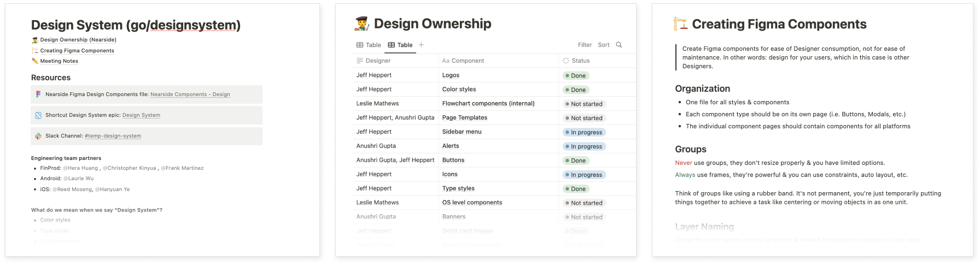
Task: Select the active second Table tab
Action: coord(400,45)
